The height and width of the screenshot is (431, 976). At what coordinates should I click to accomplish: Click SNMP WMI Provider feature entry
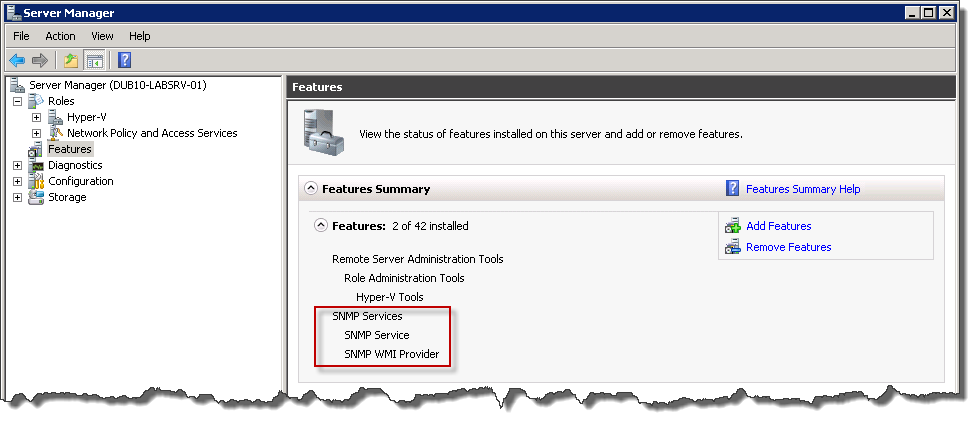pyautogui.click(x=392, y=354)
